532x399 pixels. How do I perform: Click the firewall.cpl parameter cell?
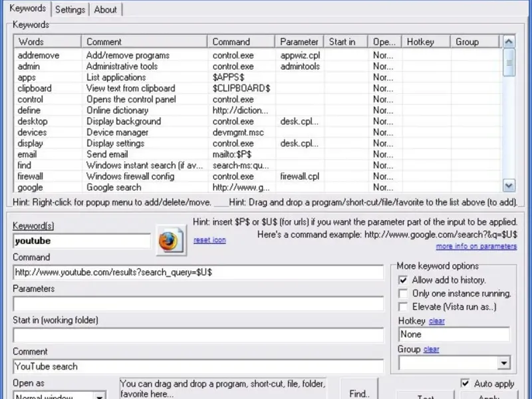[300, 176]
